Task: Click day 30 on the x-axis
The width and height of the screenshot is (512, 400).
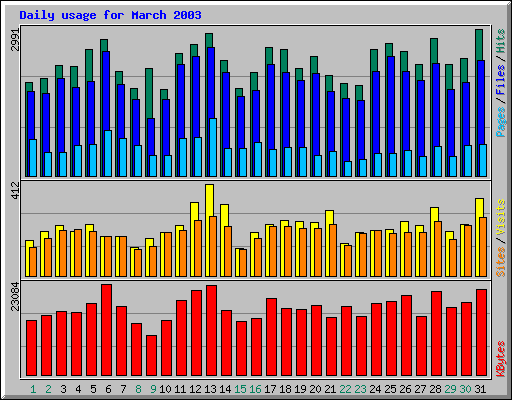Action: click(x=465, y=389)
